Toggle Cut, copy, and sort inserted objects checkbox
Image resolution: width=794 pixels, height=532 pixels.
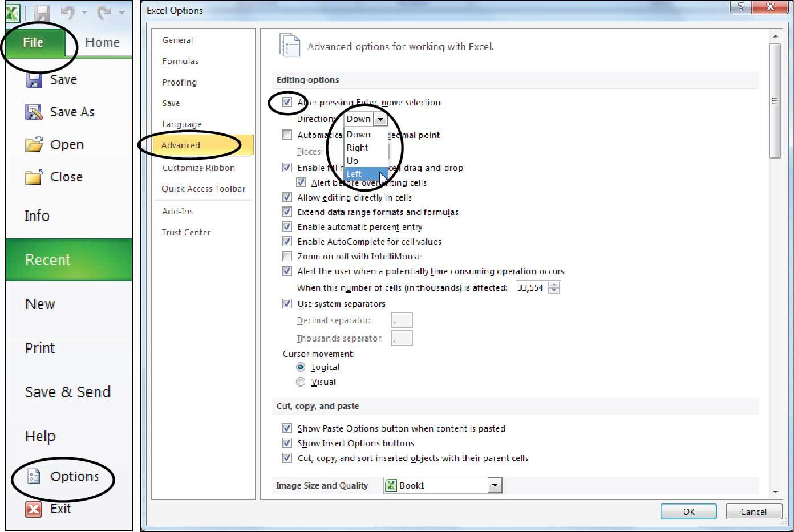287,458
